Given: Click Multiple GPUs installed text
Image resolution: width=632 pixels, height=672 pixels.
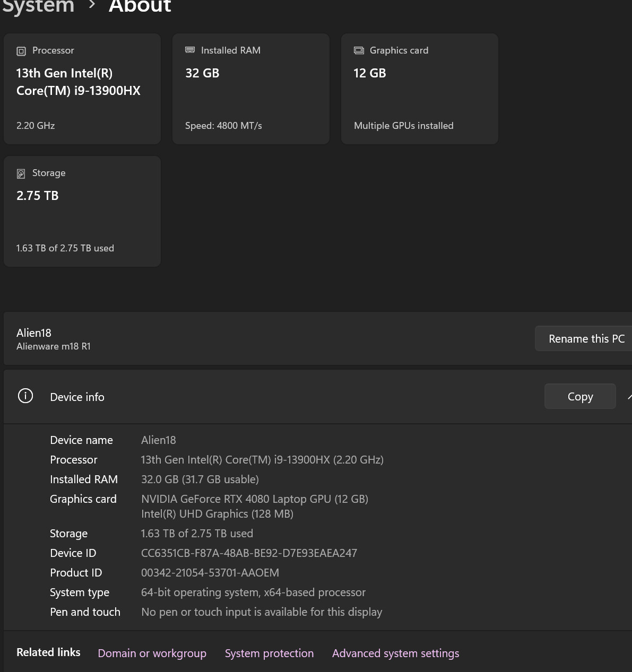Looking at the screenshot, I should tap(403, 126).
